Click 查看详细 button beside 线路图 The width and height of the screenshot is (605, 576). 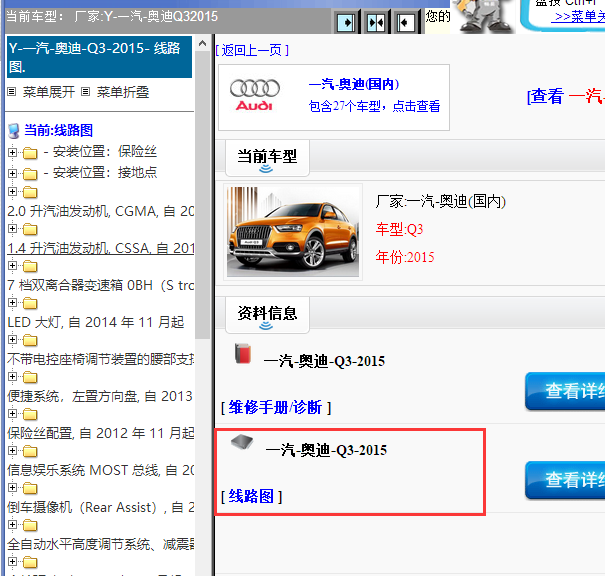pos(565,480)
